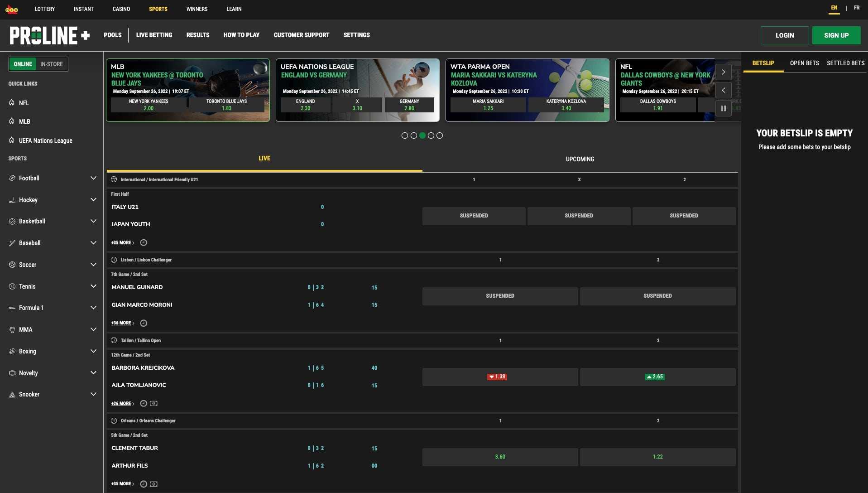Switch to IN-STORE mode
The image size is (868, 493).
click(52, 64)
